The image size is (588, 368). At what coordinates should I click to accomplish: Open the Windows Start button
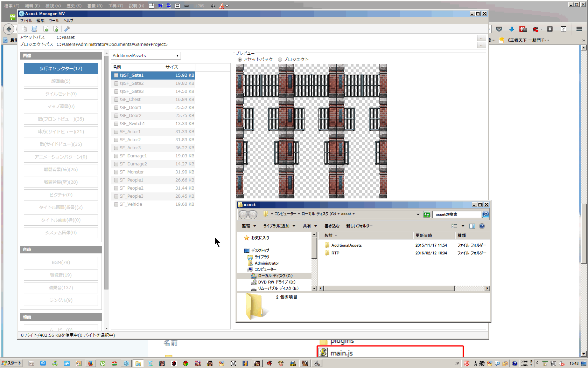tap(11, 363)
